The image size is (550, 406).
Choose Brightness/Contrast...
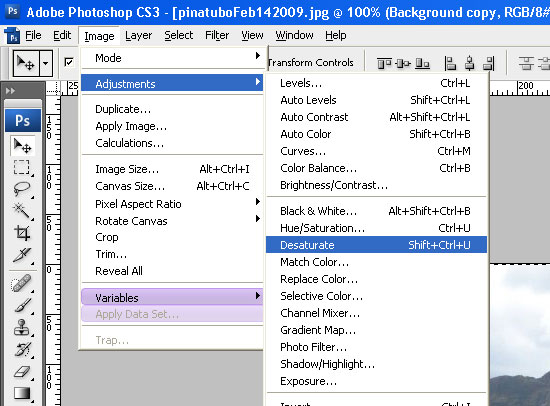pyautogui.click(x=376, y=185)
